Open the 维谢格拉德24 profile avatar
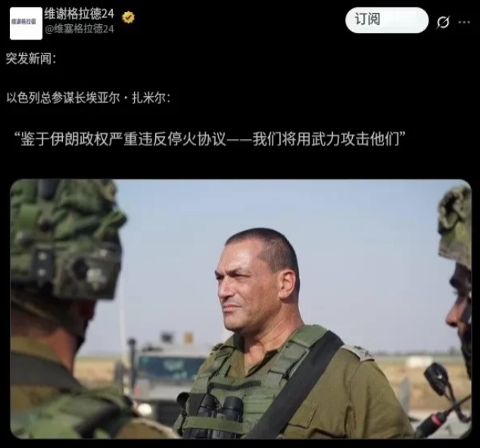 click(x=26, y=23)
